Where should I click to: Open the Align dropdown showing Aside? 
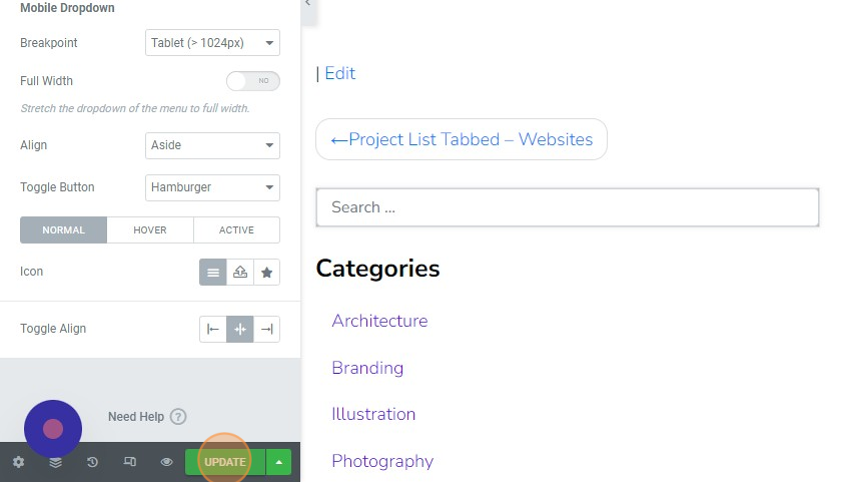[x=212, y=145]
